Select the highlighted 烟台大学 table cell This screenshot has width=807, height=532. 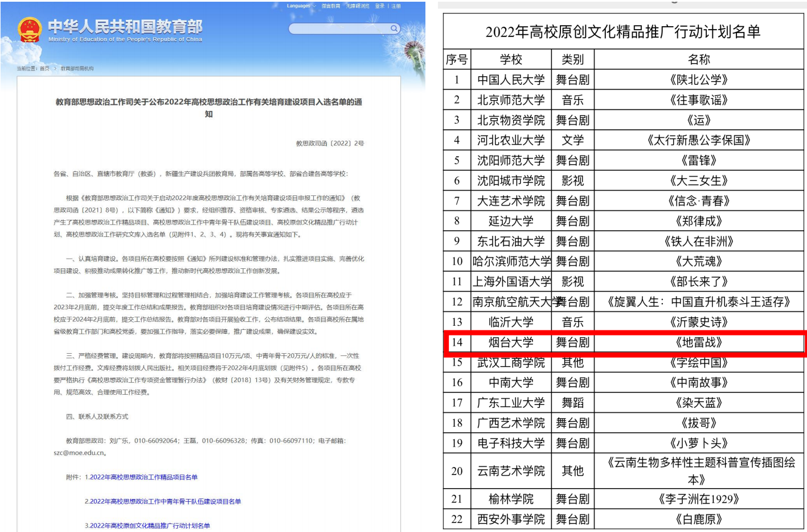coord(511,342)
